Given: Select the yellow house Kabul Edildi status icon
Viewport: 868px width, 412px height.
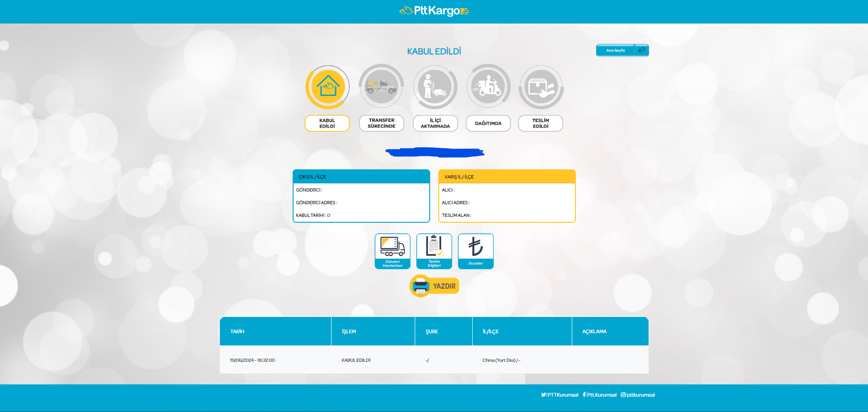Looking at the screenshot, I should [x=327, y=87].
